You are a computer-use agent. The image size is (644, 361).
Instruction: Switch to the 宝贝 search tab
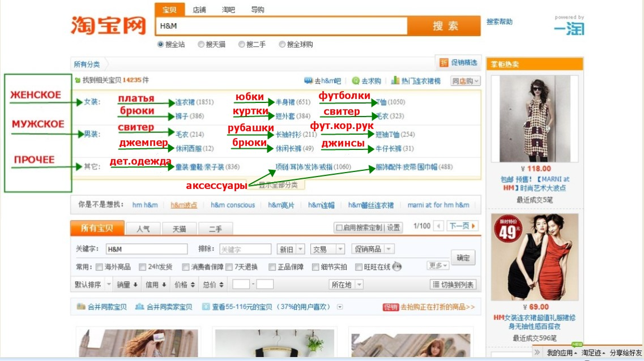pyautogui.click(x=169, y=10)
